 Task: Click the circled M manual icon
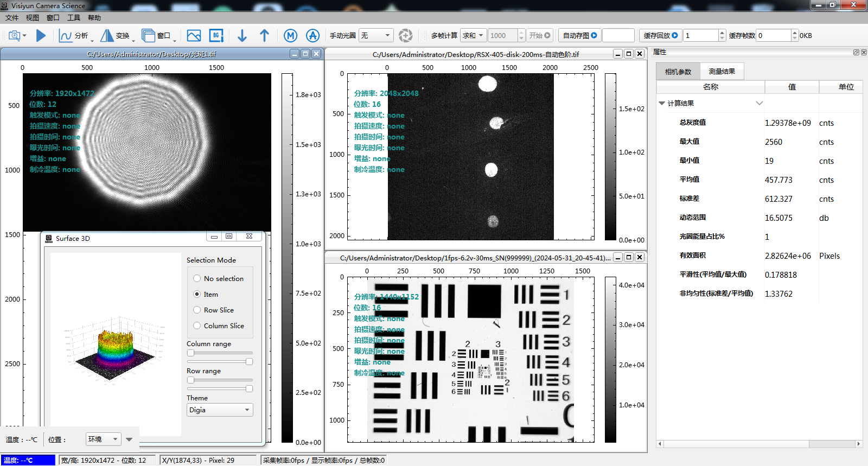click(291, 36)
